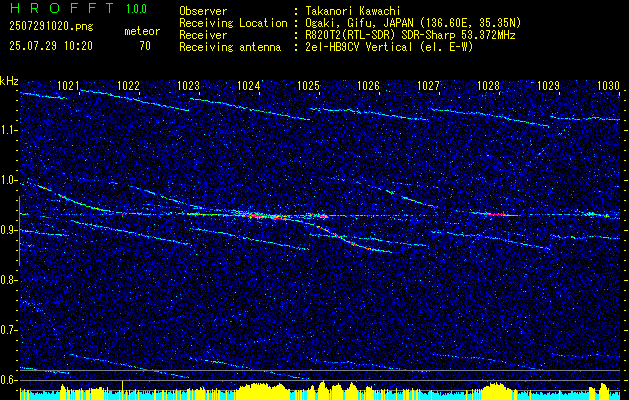Click the 1028 time axis label
The width and height of the screenshot is (629, 400).
point(489,85)
